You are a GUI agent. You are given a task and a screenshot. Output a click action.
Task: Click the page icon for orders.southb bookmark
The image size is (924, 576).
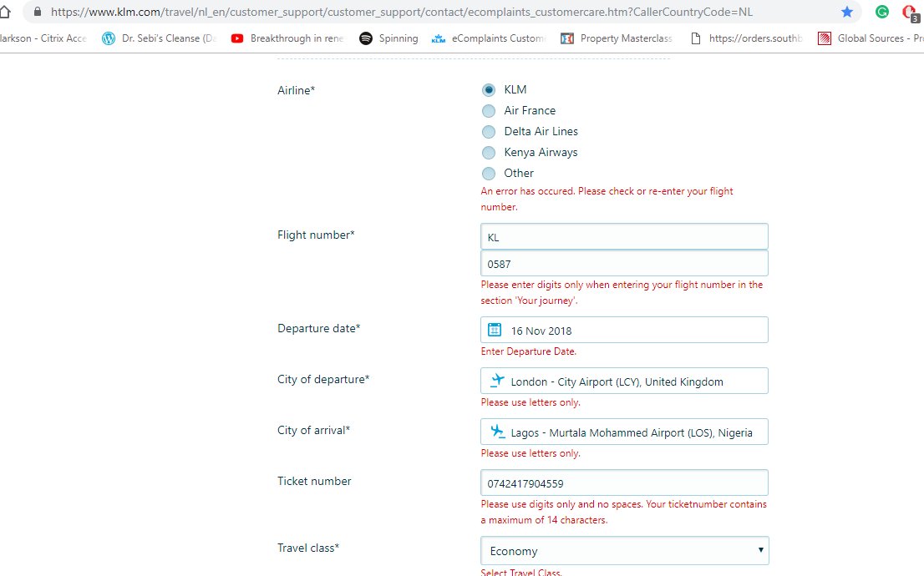coord(696,38)
